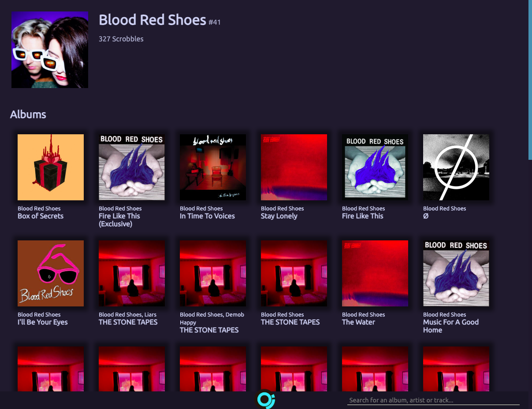Select the I'll Be Your Eyes sunglasses cover
Image resolution: width=532 pixels, height=409 pixels.
pos(51,273)
